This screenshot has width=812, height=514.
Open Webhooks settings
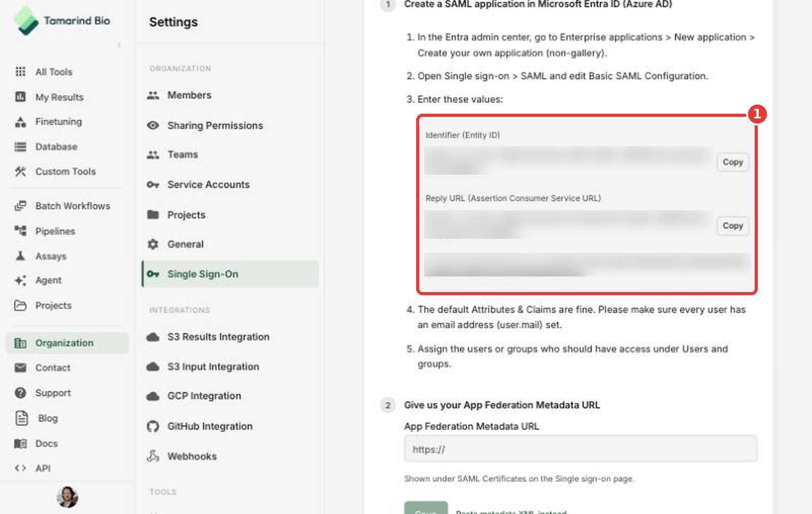pyautogui.click(x=192, y=456)
